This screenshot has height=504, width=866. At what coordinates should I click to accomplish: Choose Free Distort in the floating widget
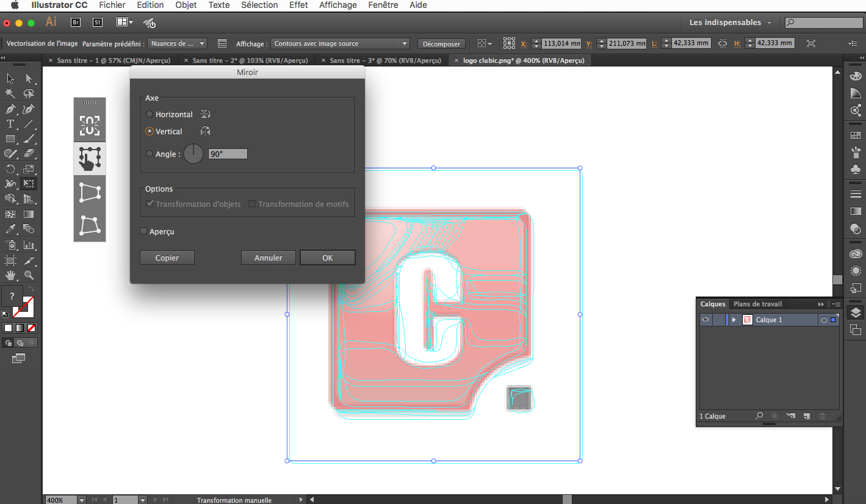(x=90, y=225)
